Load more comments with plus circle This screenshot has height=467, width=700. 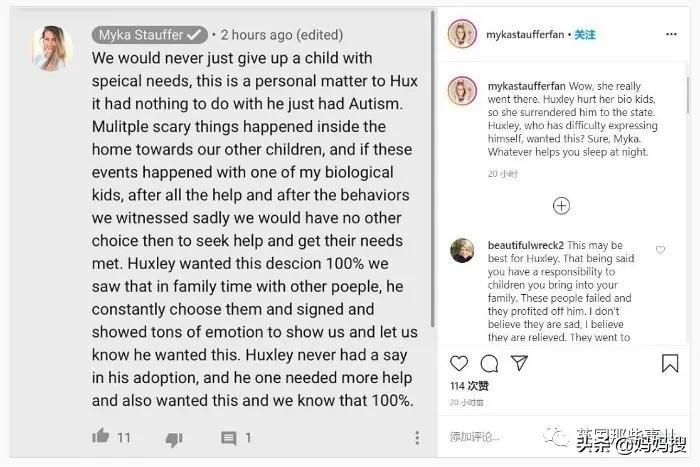click(561, 205)
